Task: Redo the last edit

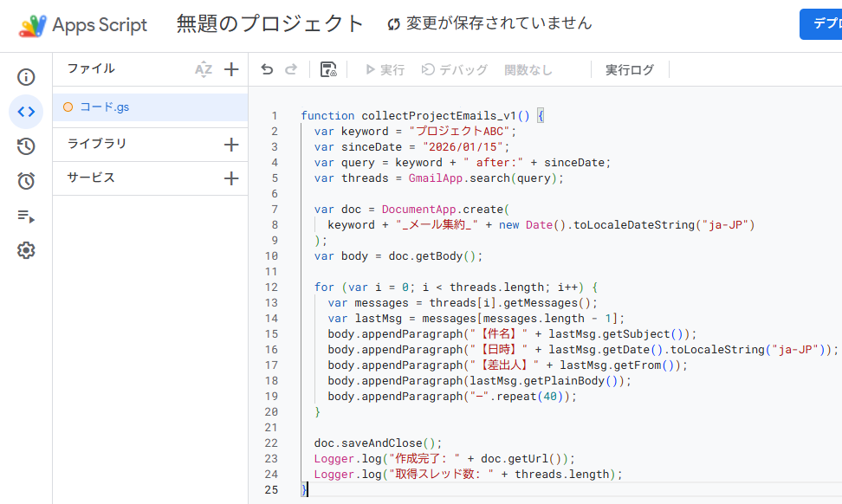Action: coord(291,70)
